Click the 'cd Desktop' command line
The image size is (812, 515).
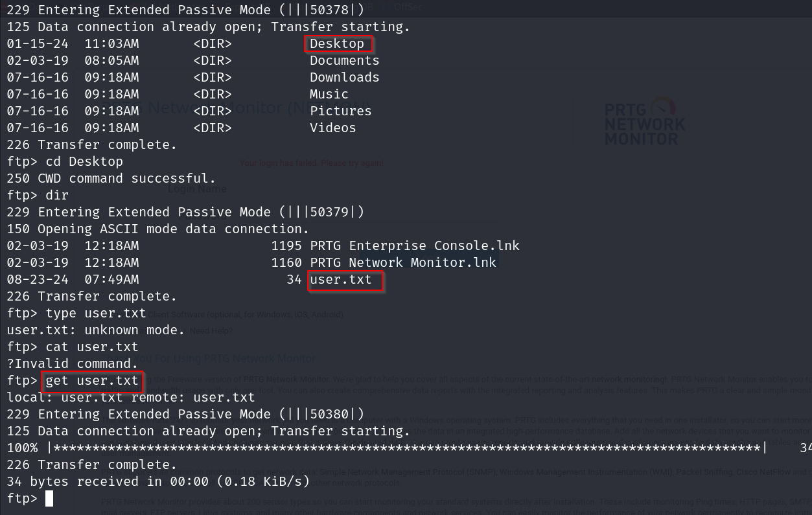84,161
